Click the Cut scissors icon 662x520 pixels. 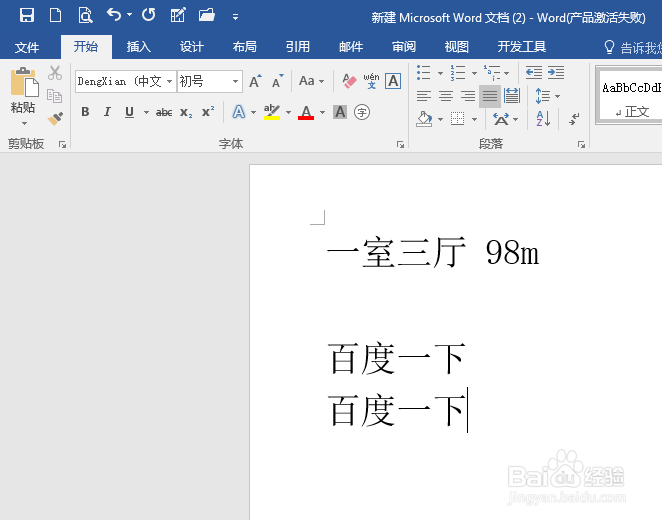point(55,73)
